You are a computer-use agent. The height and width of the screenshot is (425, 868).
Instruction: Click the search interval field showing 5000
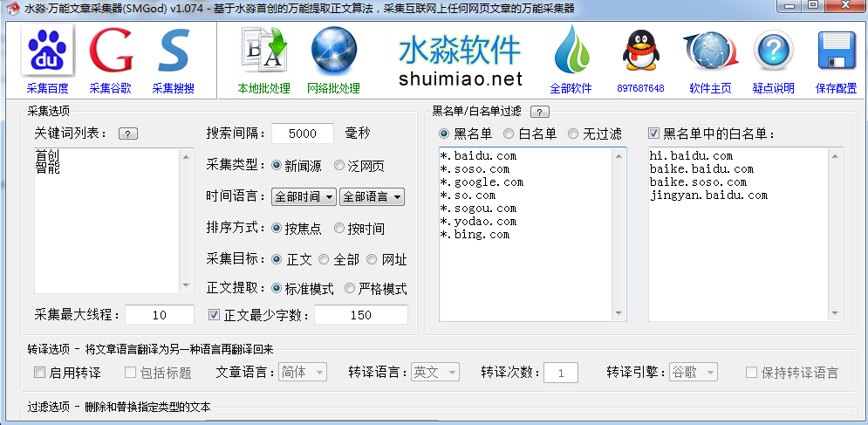pos(303,134)
